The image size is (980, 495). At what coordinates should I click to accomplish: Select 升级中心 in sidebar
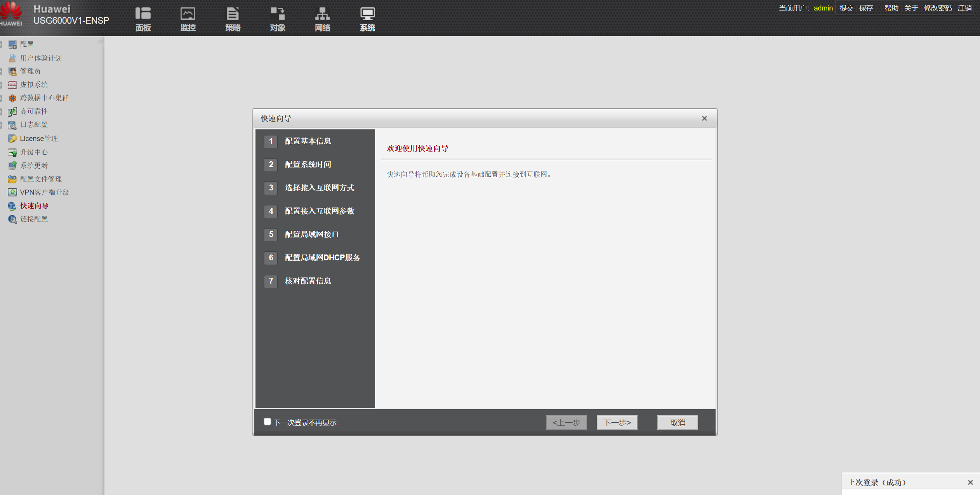click(x=34, y=152)
